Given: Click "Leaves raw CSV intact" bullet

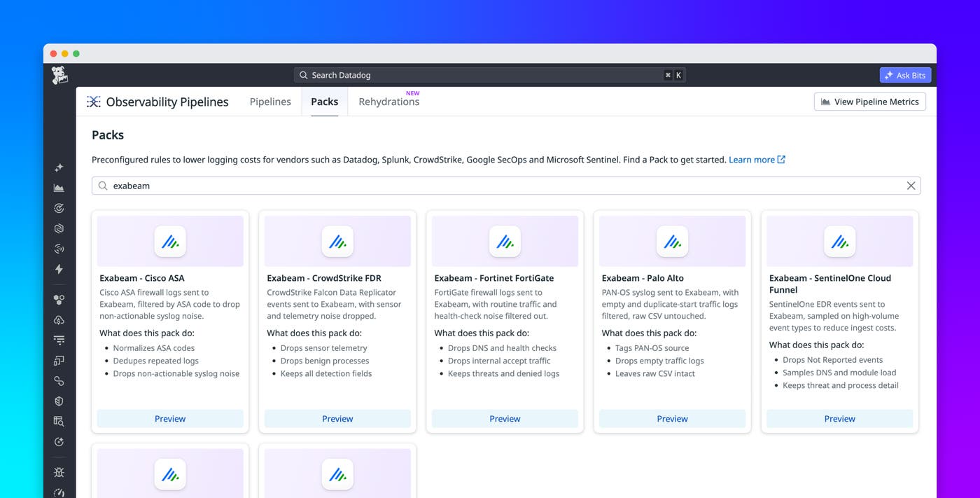Looking at the screenshot, I should pos(656,373).
